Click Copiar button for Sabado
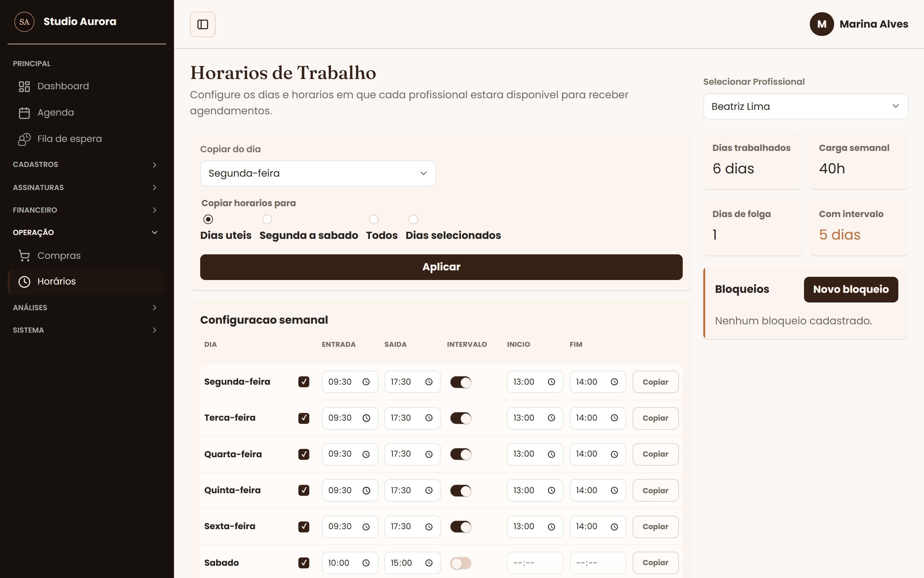Screen dimensions: 924x578 point(655,563)
